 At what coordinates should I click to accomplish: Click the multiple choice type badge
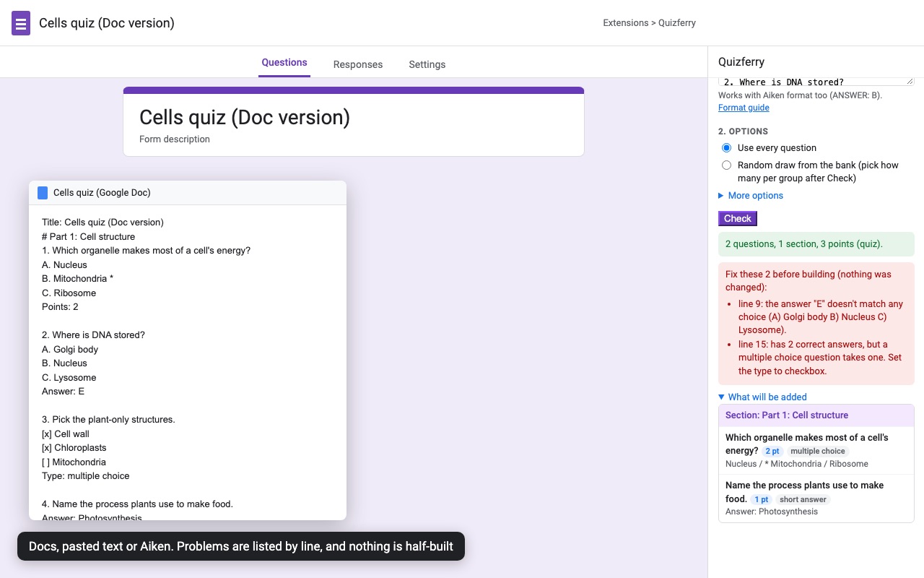[x=818, y=451]
